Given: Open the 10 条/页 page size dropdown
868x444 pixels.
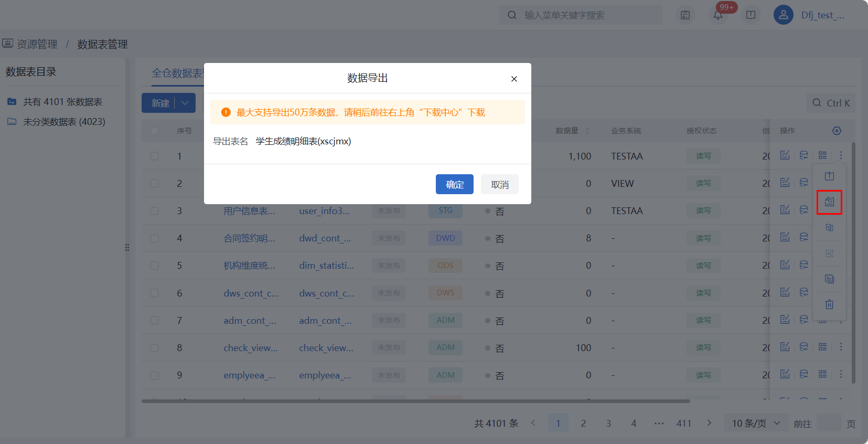Looking at the screenshot, I should [756, 423].
